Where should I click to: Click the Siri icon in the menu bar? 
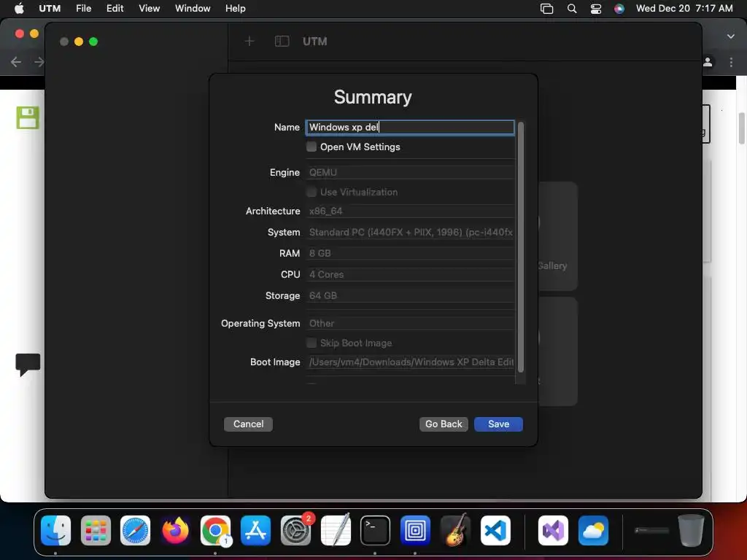click(619, 9)
